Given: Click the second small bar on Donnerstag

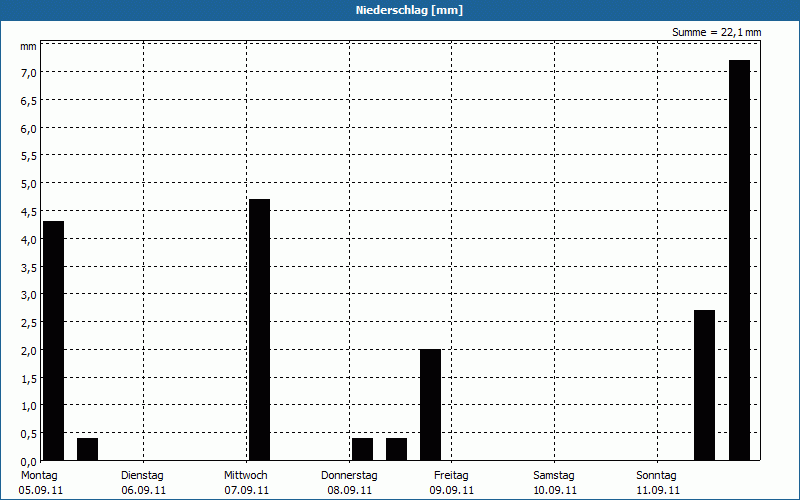Looking at the screenshot, I should 396,449.
